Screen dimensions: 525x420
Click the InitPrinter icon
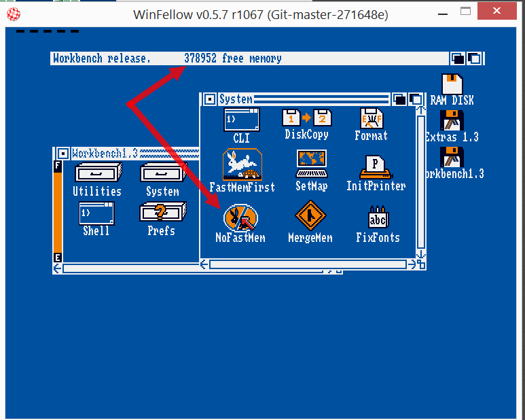click(376, 167)
